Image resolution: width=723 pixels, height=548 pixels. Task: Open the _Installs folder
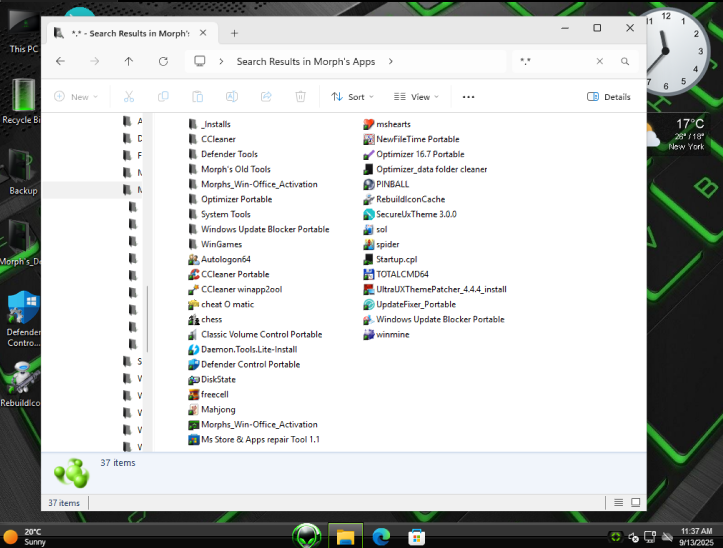[x=210, y=124]
